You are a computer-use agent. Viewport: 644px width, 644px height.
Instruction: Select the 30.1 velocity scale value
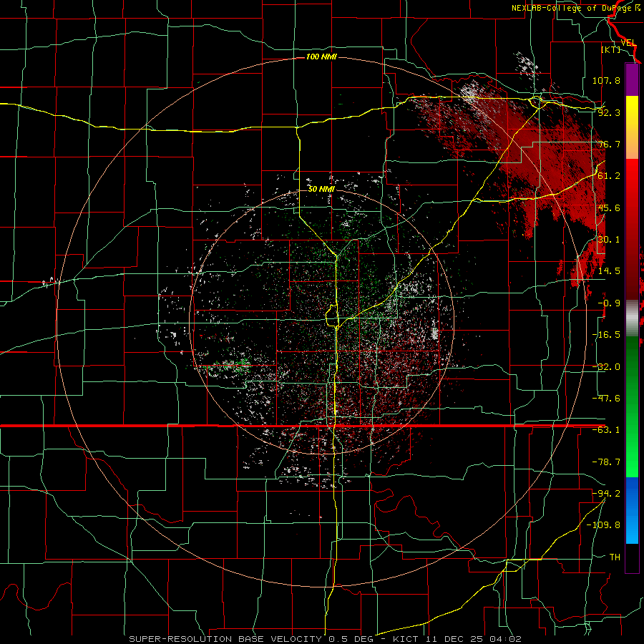pos(609,240)
